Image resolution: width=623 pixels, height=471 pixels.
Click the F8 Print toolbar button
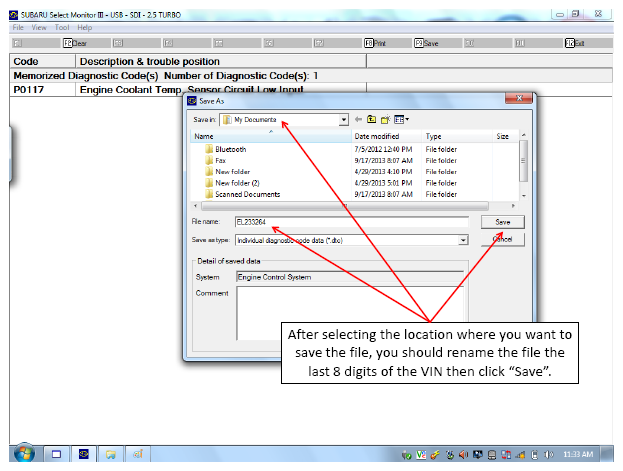coord(388,43)
